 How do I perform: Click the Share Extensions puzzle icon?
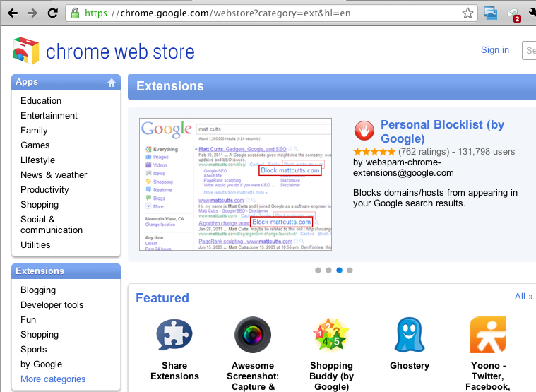point(174,335)
